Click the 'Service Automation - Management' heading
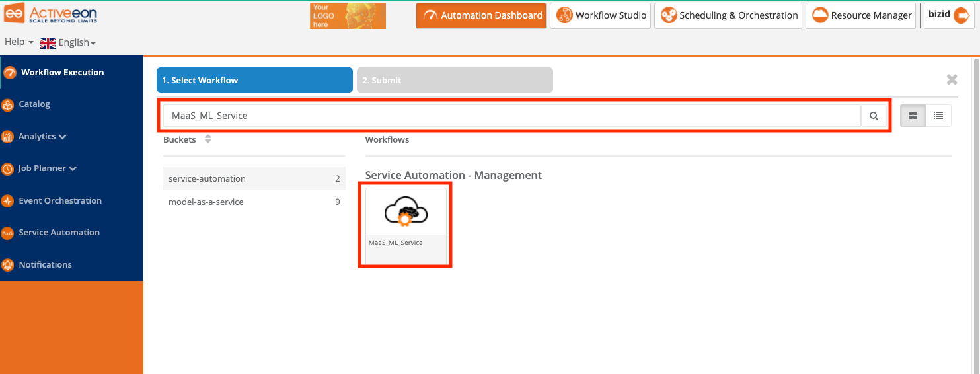Image resolution: width=980 pixels, height=374 pixels. click(x=453, y=175)
